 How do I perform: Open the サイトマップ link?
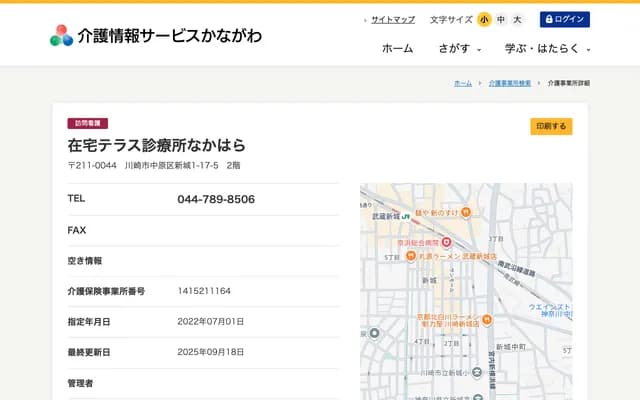click(393, 20)
